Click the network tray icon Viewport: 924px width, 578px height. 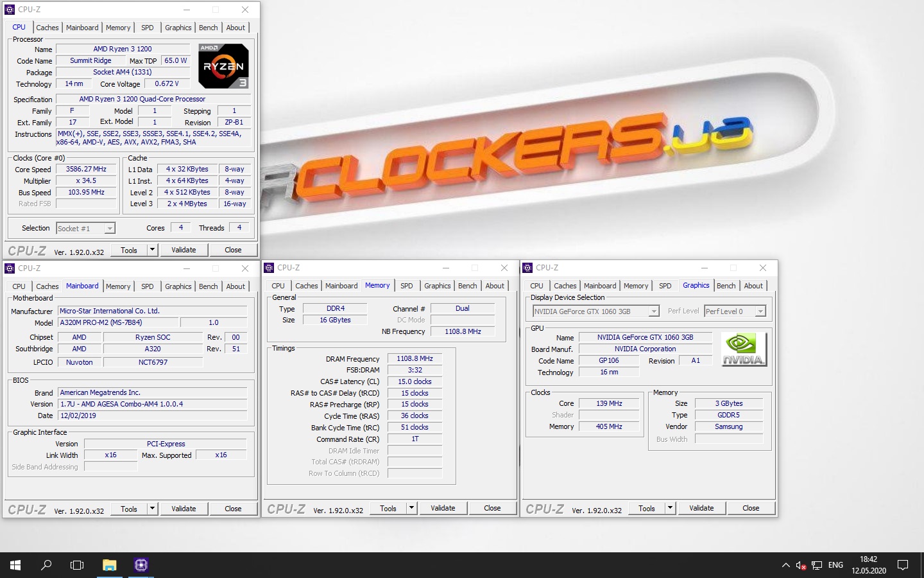[x=817, y=565]
